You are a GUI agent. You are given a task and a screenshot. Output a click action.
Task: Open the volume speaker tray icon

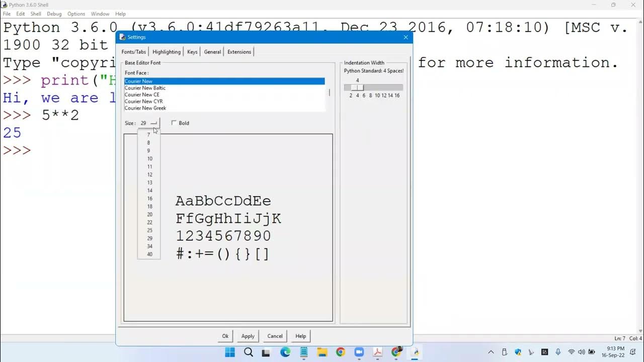(x=582, y=352)
